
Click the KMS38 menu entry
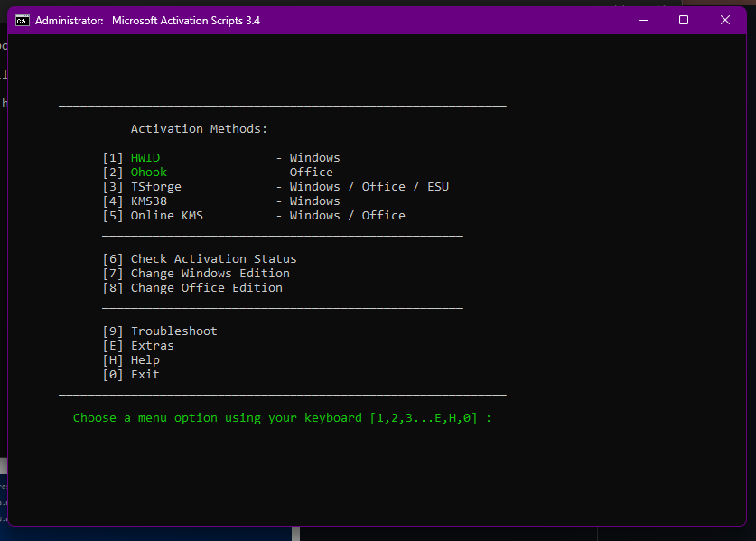[149, 201]
